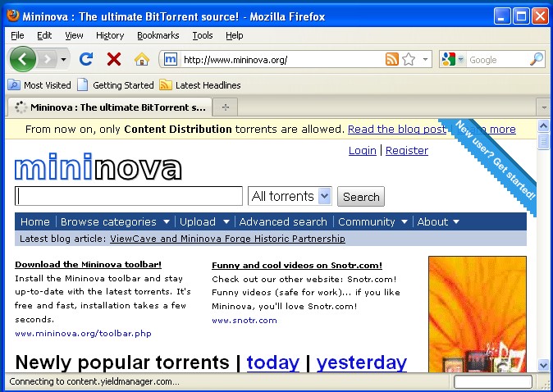Click the Mininova site favicon in address bar
This screenshot has width=553, height=392.
coord(171,59)
